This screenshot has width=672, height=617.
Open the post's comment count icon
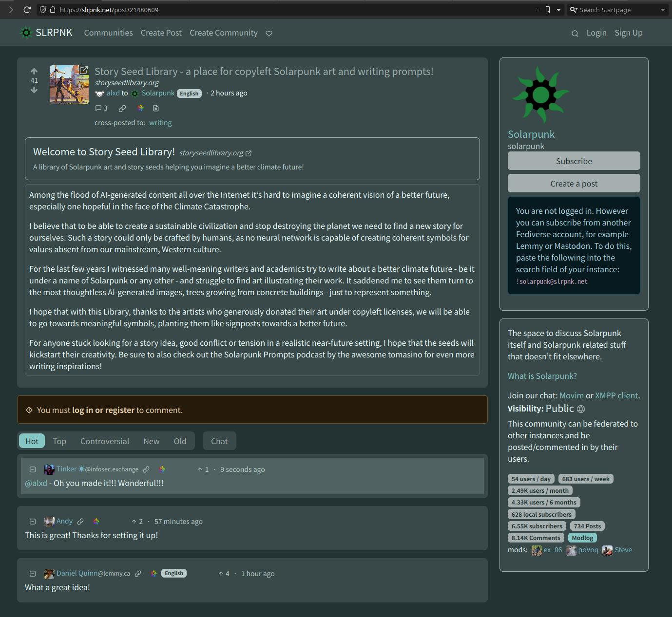pos(101,108)
